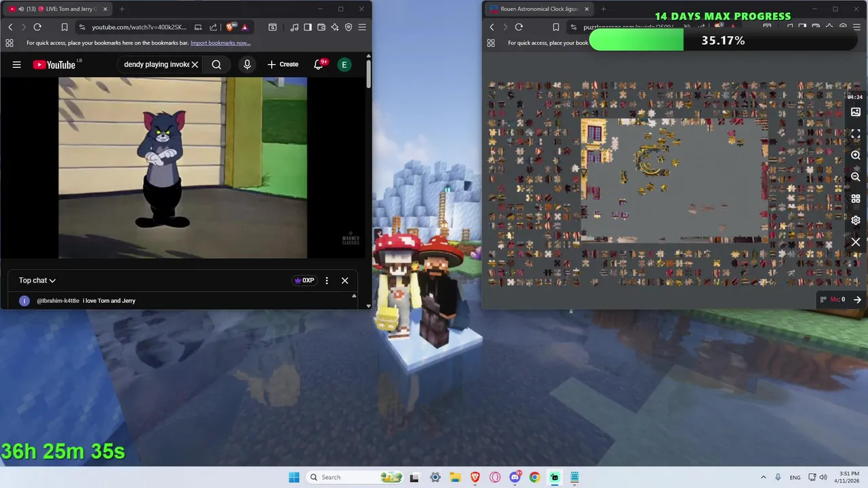This screenshot has height=488, width=868.
Task: Open apps grid in puzzle window bookmarks bar
Action: pos(491,43)
